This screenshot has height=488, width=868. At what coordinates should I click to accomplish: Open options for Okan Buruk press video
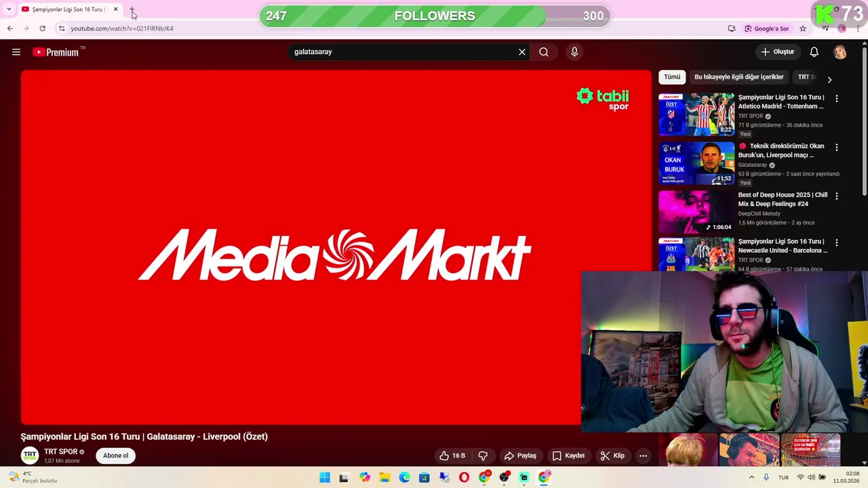836,147
